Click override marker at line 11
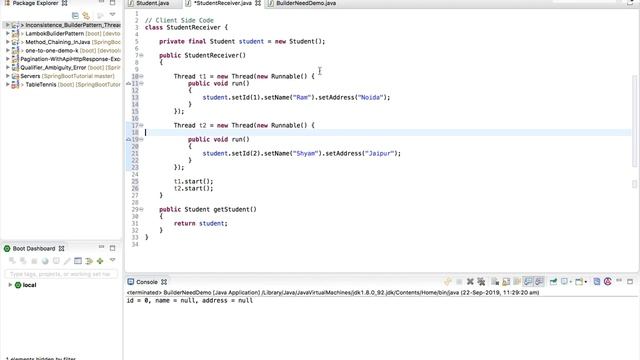Viewport: 640px width, 360px height. pyautogui.click(x=129, y=83)
